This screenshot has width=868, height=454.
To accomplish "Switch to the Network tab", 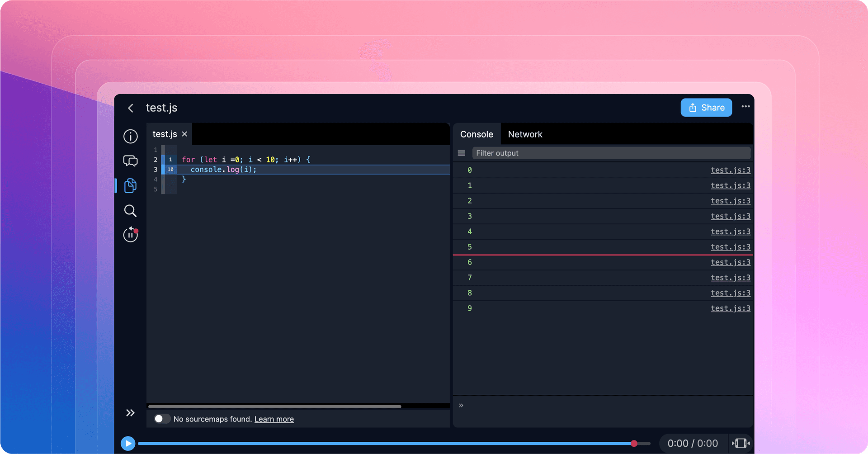I will click(x=525, y=134).
